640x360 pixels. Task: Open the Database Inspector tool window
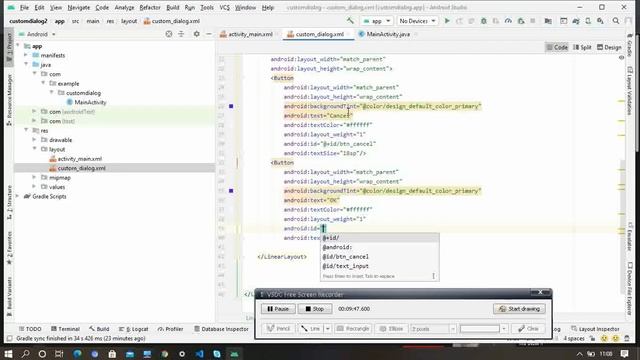[x=221, y=329]
